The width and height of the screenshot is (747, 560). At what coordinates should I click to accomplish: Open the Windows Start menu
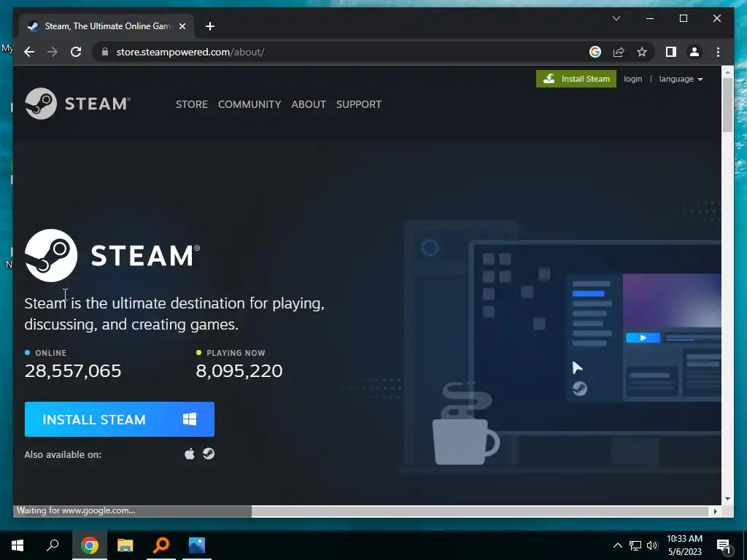(x=18, y=545)
